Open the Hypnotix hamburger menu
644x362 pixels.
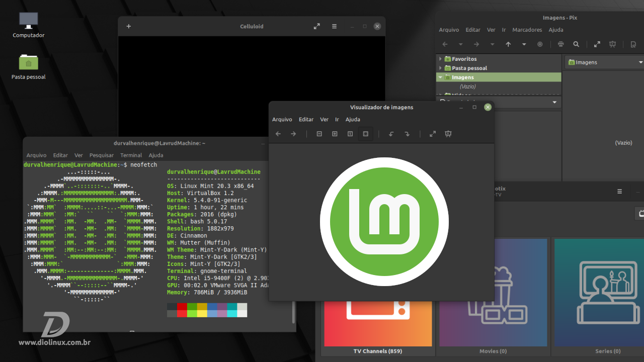620,192
